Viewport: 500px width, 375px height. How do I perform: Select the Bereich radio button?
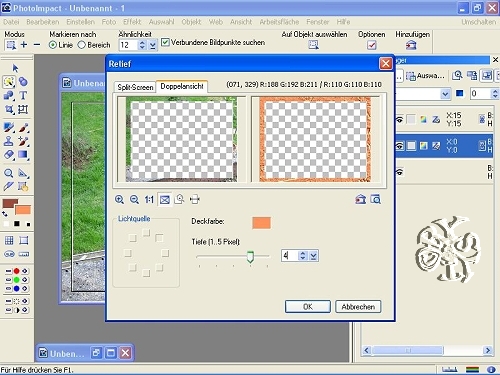[x=81, y=45]
